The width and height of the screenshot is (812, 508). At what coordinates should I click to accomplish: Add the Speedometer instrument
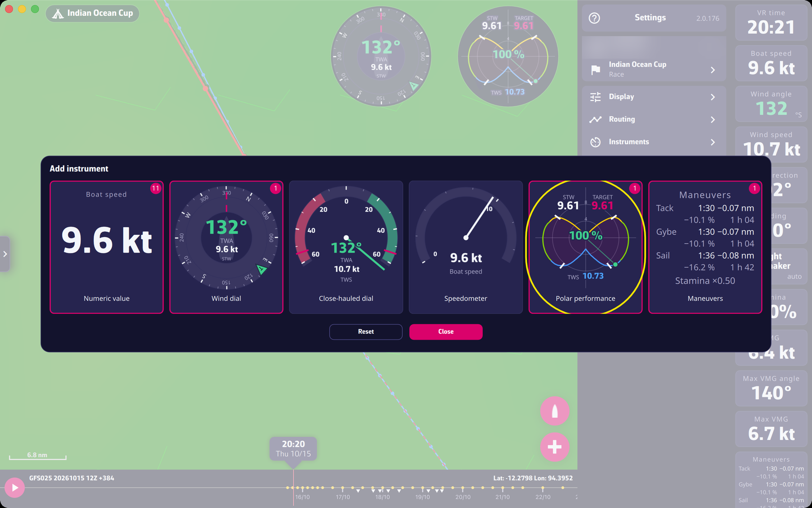pos(466,247)
